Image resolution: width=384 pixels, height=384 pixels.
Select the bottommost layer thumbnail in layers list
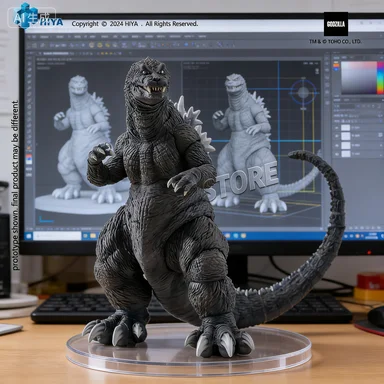(x=346, y=154)
